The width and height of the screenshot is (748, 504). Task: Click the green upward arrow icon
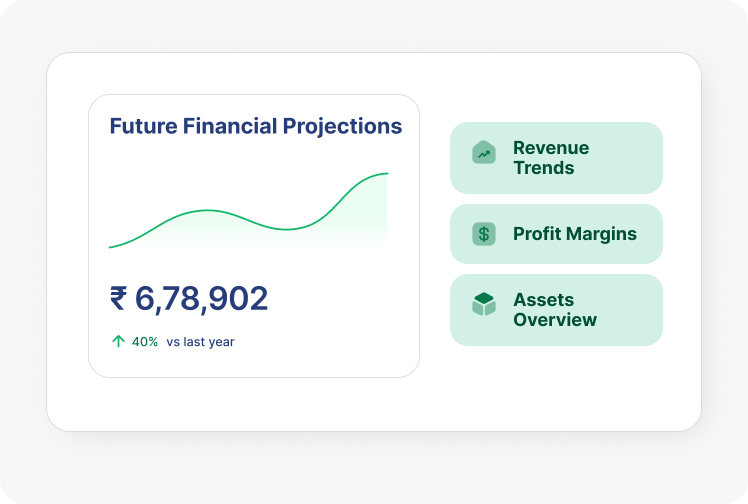118,341
